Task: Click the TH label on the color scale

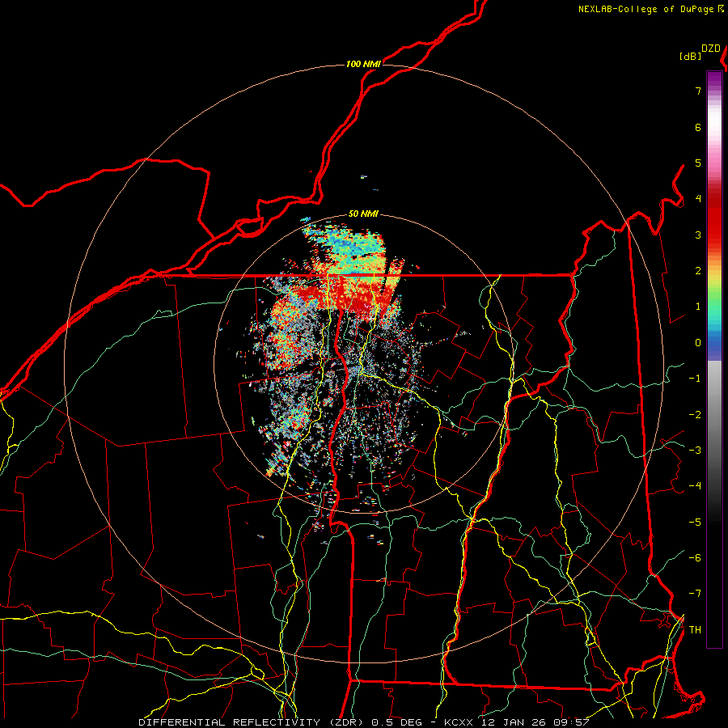Action: click(695, 630)
